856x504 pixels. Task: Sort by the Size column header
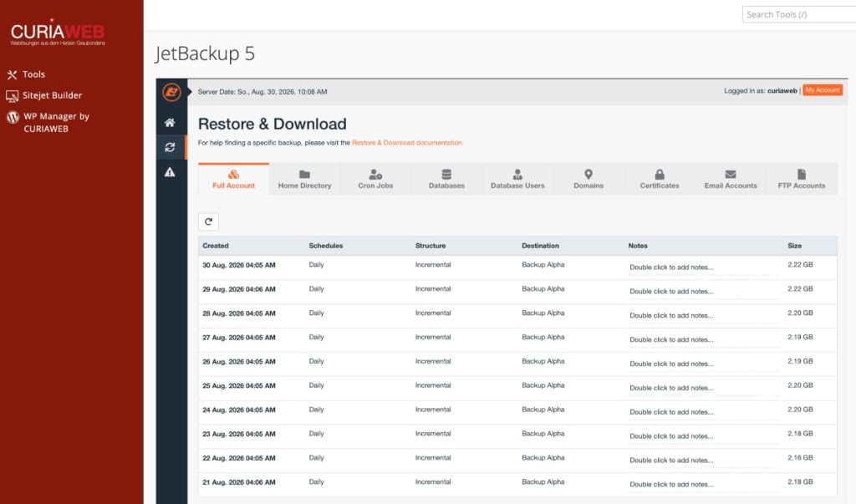click(x=795, y=246)
